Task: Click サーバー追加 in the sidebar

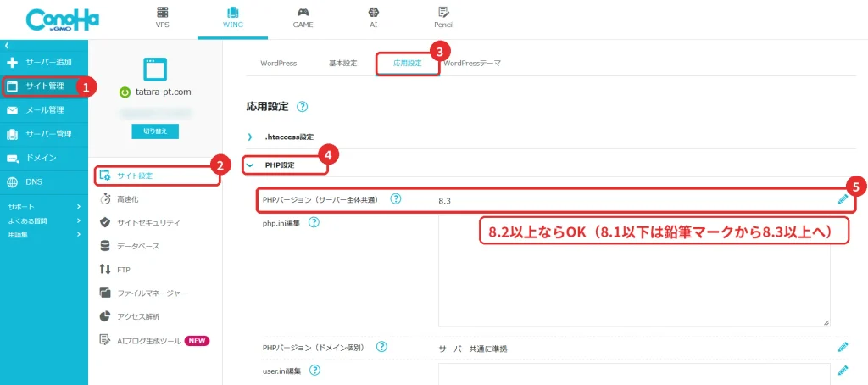Action: (x=44, y=62)
